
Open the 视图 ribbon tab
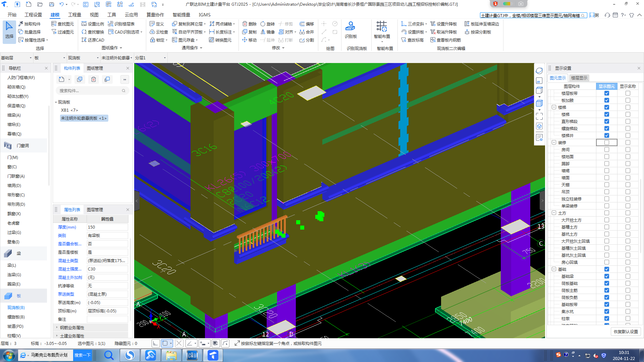click(x=94, y=15)
